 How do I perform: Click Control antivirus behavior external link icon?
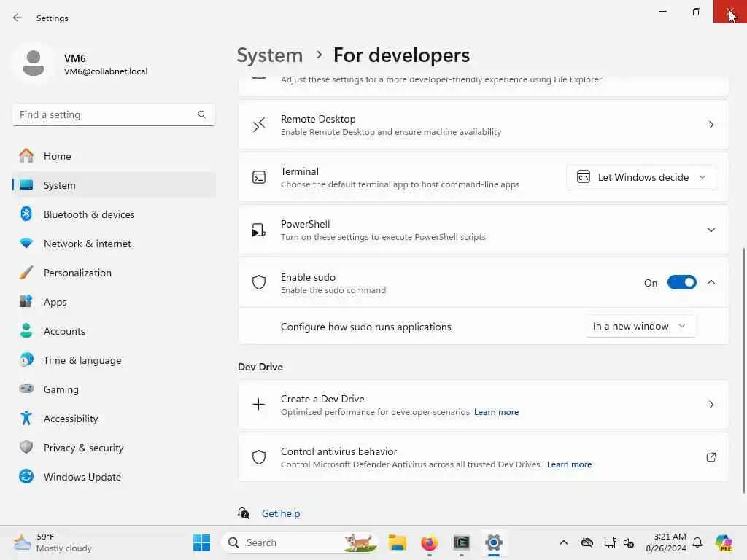pos(711,457)
